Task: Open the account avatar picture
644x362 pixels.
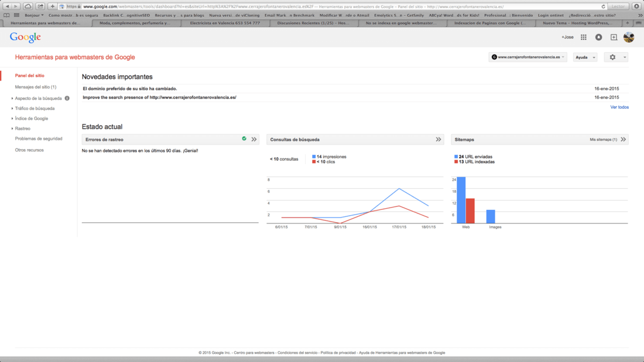Action: [x=629, y=37]
